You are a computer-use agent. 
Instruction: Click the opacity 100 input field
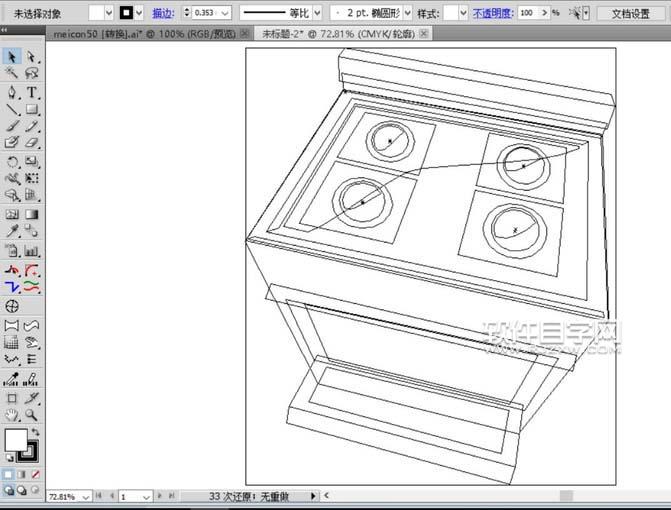pyautogui.click(x=528, y=13)
